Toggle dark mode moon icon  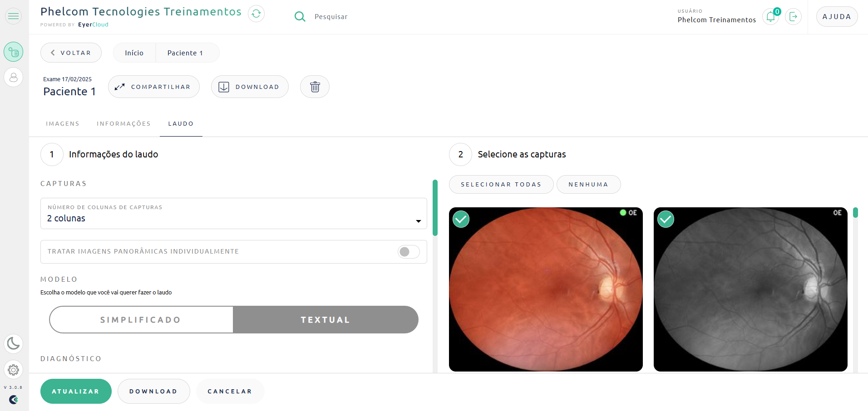[x=14, y=343]
